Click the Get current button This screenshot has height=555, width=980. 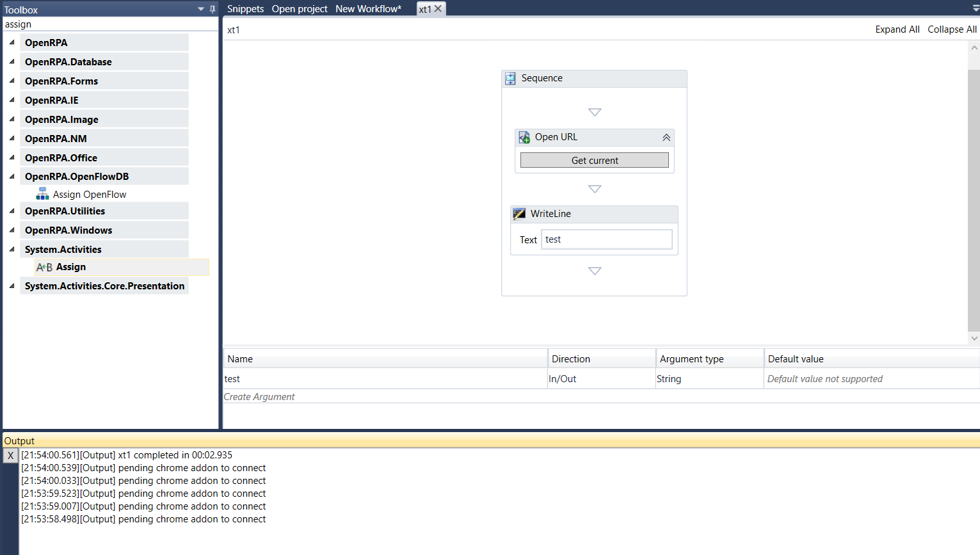[x=595, y=160]
